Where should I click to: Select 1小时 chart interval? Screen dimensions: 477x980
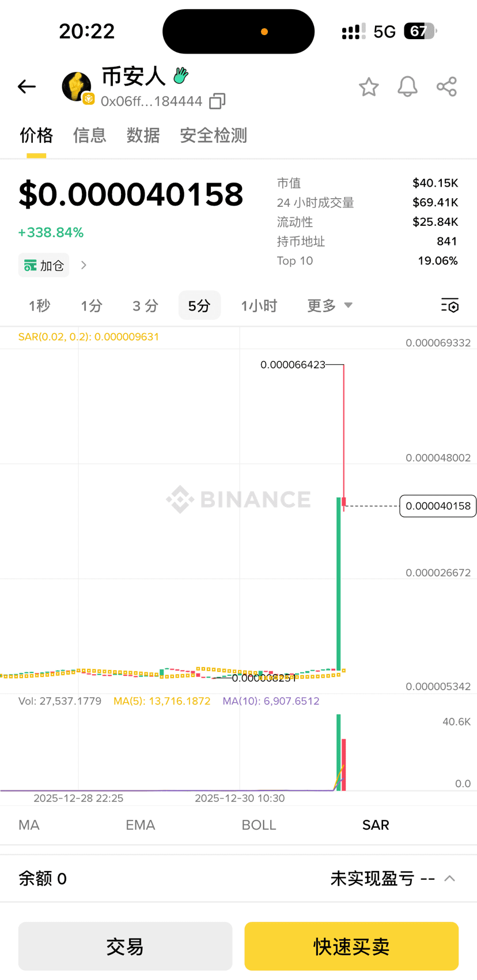(x=259, y=305)
